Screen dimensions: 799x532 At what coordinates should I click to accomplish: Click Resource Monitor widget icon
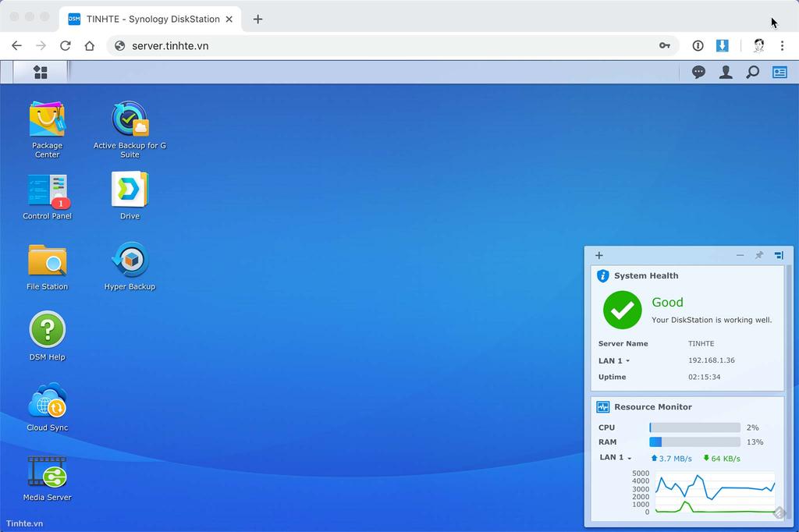603,406
